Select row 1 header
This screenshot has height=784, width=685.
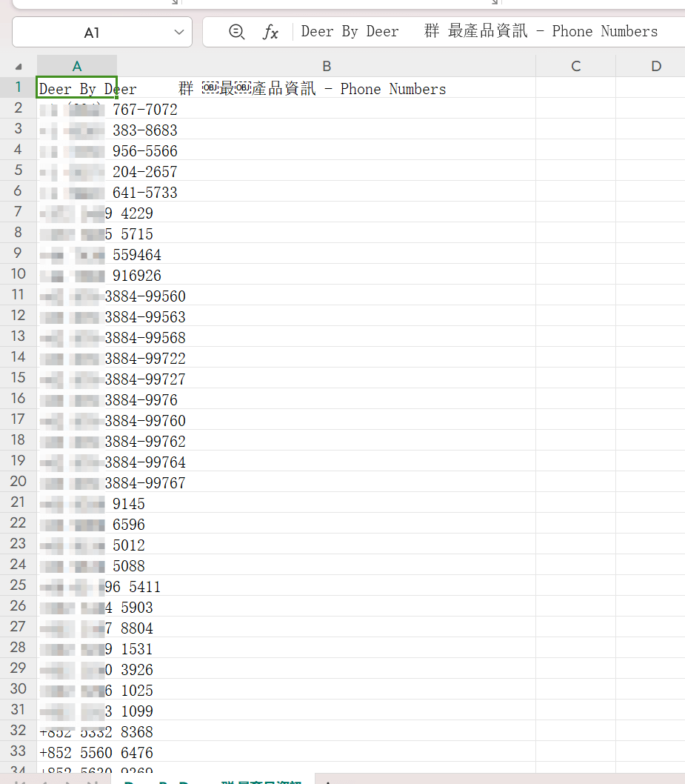(x=19, y=87)
